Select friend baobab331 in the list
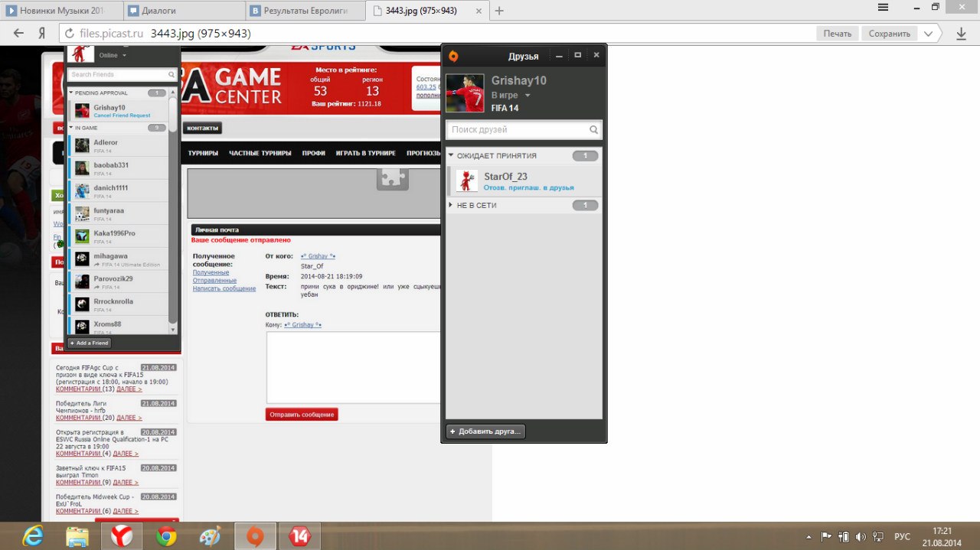This screenshot has width=980, height=550. 118,168
